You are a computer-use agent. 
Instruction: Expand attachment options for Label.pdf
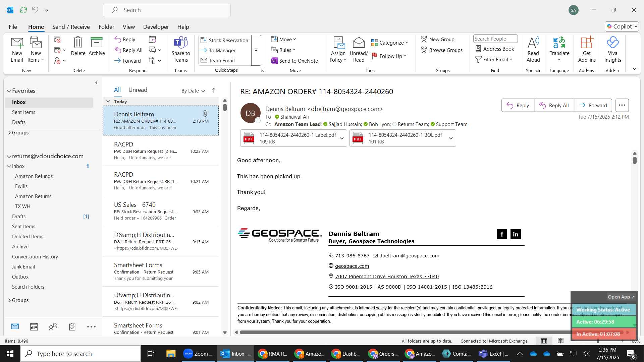pos(341,138)
